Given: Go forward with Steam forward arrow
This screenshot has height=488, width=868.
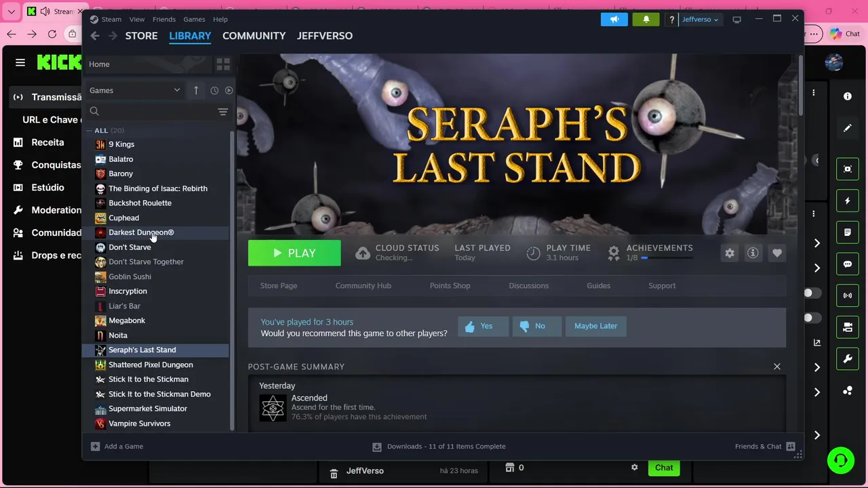Looking at the screenshot, I should (x=113, y=36).
